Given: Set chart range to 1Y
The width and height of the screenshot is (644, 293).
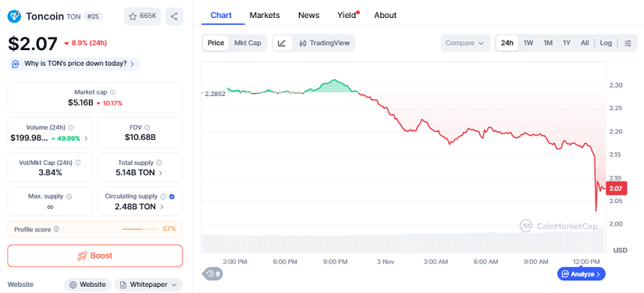Looking at the screenshot, I should coord(567,43).
